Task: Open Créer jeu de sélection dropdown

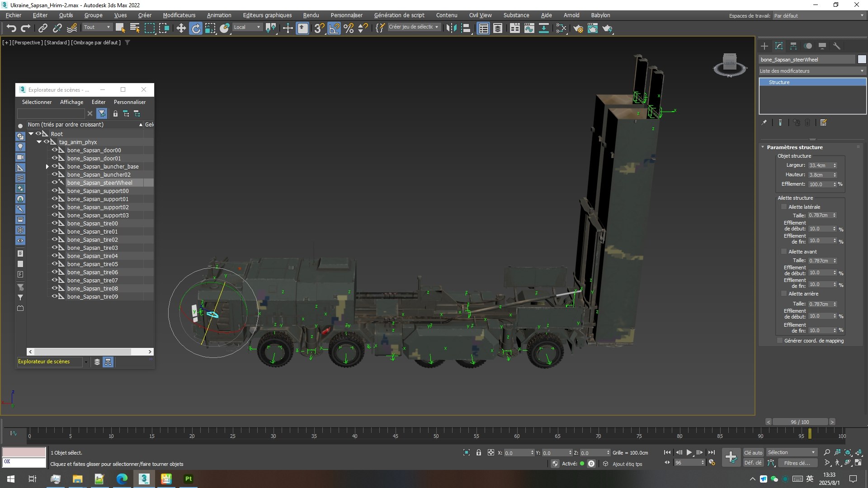Action: pyautogui.click(x=414, y=27)
